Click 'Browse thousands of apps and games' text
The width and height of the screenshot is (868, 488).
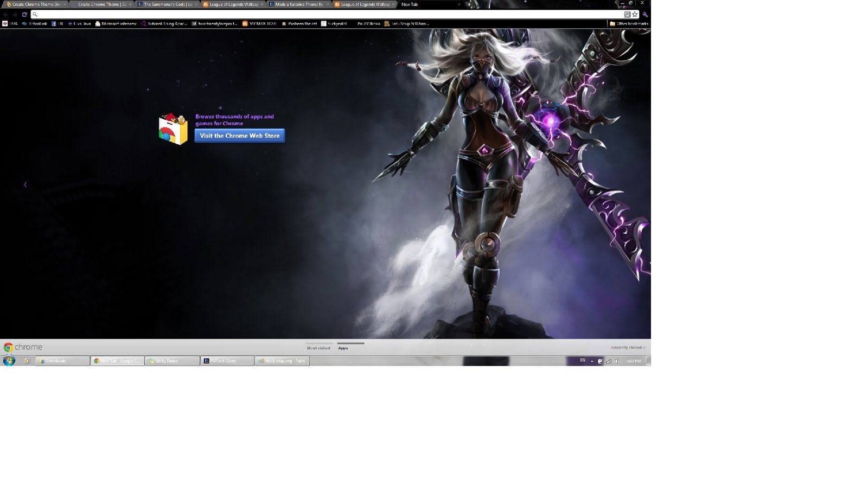click(234, 120)
